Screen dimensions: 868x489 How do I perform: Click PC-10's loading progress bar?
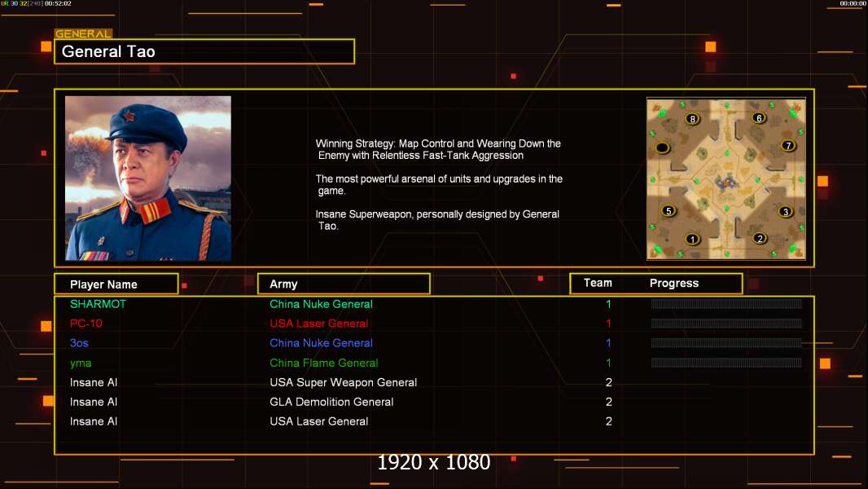click(726, 323)
